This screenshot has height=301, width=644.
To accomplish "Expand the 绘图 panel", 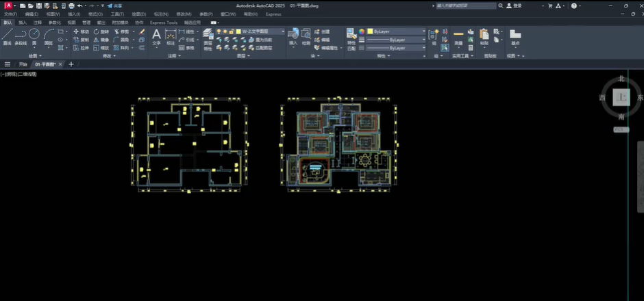I will tap(35, 56).
